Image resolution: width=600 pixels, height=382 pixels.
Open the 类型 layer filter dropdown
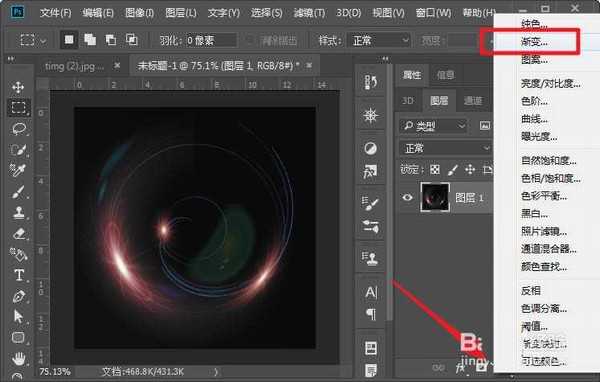[433, 126]
